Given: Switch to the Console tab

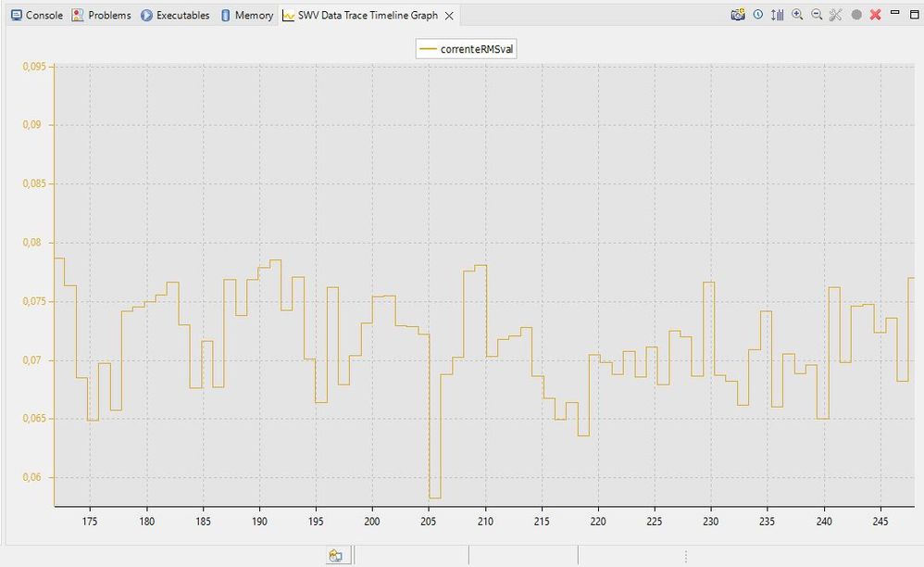Looking at the screenshot, I should click(x=36, y=16).
